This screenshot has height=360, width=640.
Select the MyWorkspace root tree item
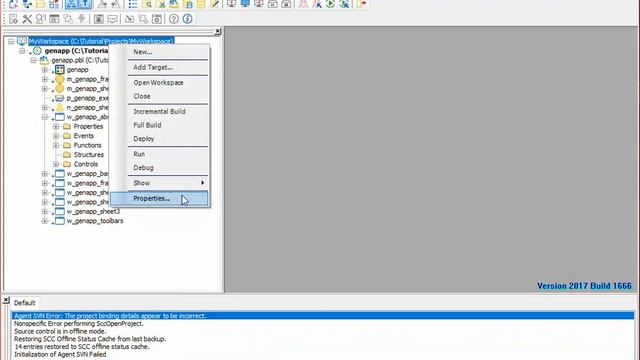point(101,41)
